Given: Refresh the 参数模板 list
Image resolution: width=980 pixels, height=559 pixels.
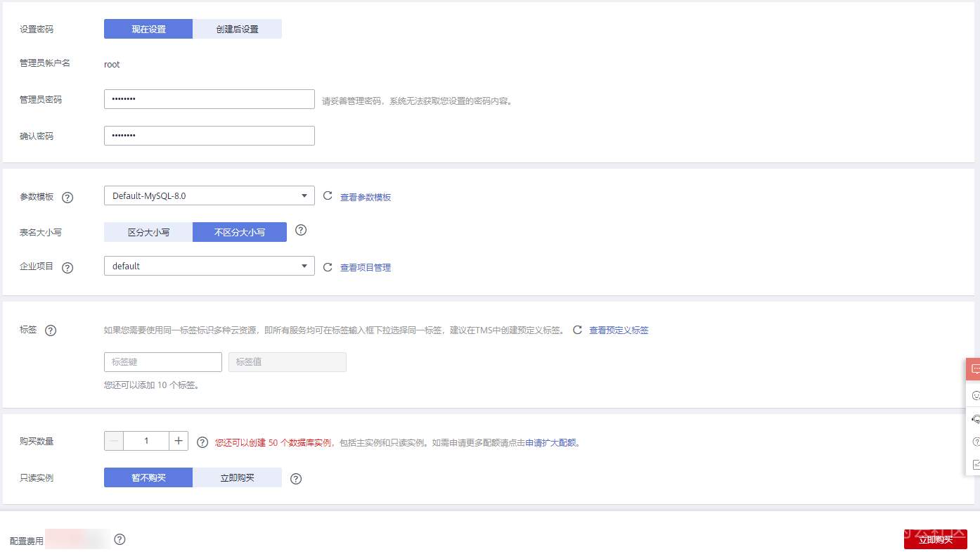Looking at the screenshot, I should point(328,196).
